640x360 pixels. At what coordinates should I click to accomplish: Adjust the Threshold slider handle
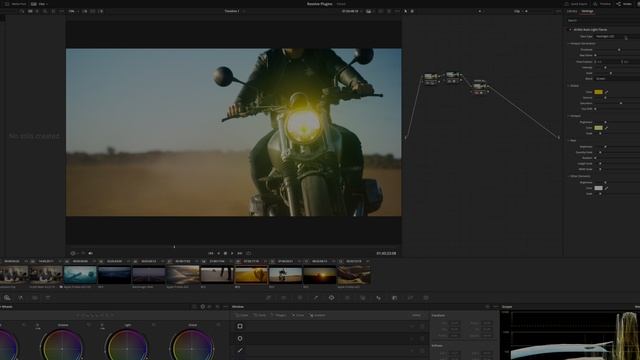[x=619, y=50]
